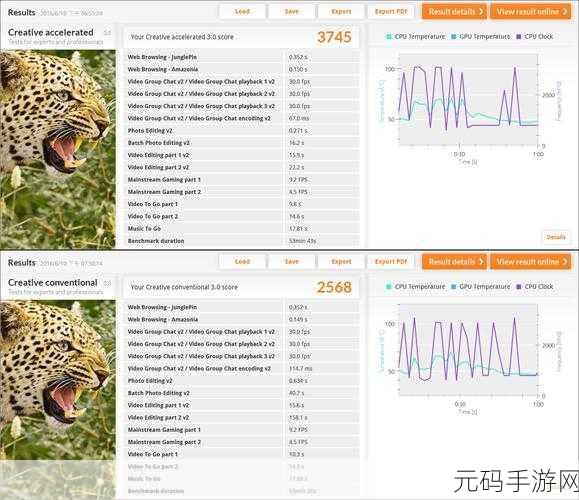Image resolution: width=579 pixels, height=500 pixels.
Task: Click Save in the Creative accelerated results panel
Action: pyautogui.click(x=292, y=11)
